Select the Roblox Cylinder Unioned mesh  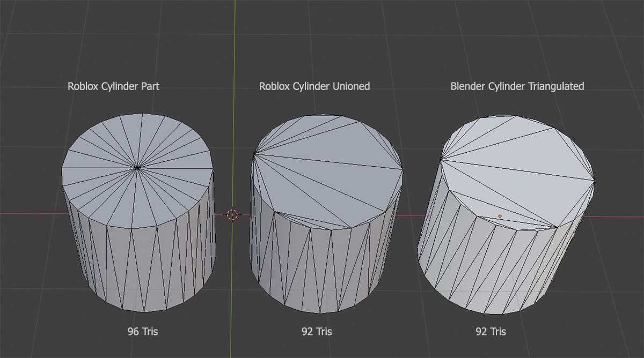coord(326,213)
